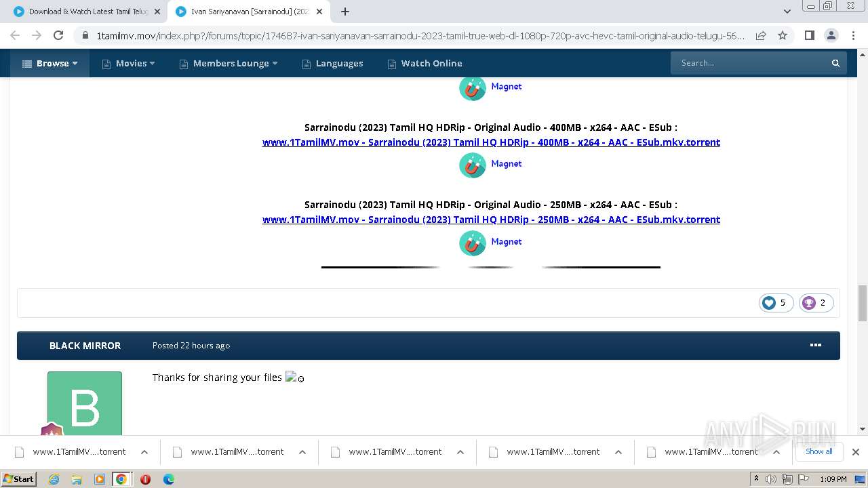Expand the Browse dropdown menu
The height and width of the screenshot is (488, 868).
coord(50,63)
